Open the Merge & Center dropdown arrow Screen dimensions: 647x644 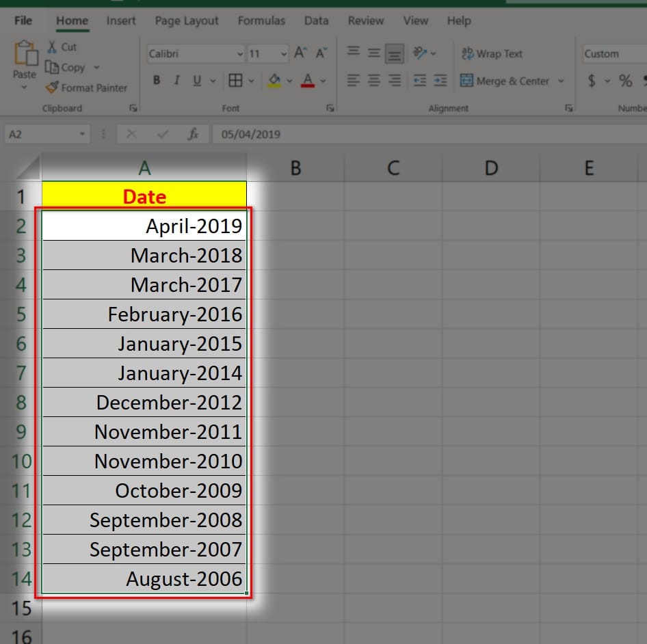pos(561,81)
